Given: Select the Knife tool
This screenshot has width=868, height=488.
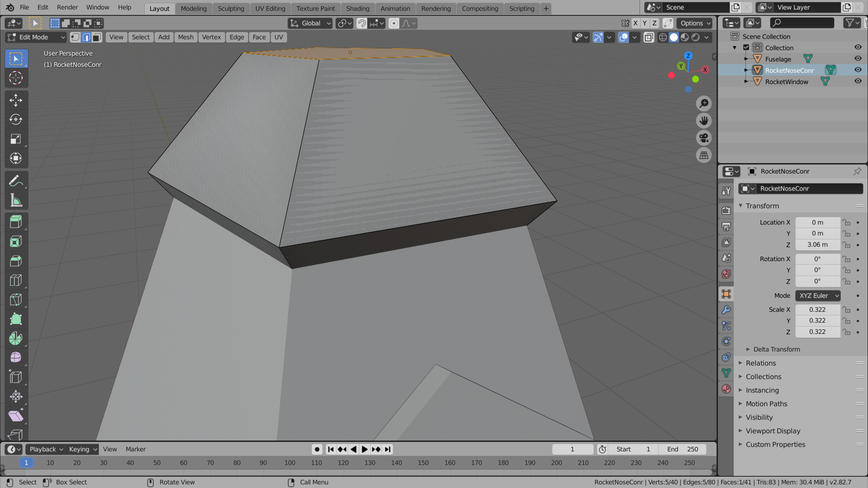Looking at the screenshot, I should 16,300.
